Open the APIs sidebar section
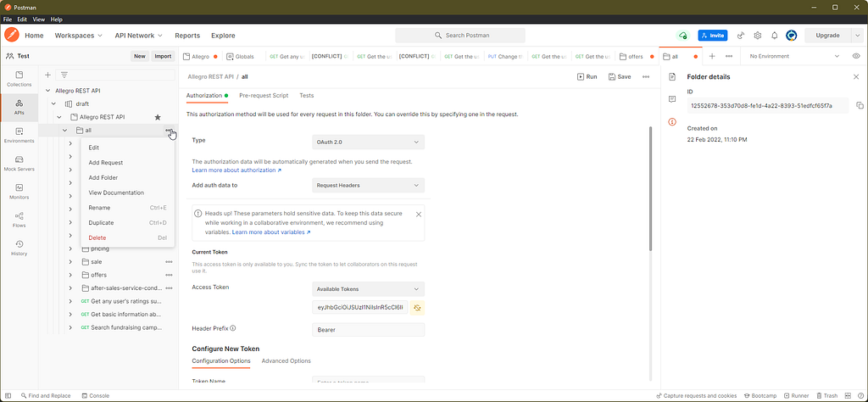The width and height of the screenshot is (868, 402). pyautogui.click(x=19, y=108)
